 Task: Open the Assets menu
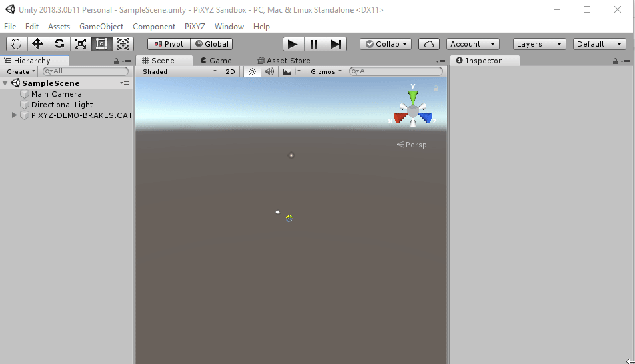(x=59, y=26)
